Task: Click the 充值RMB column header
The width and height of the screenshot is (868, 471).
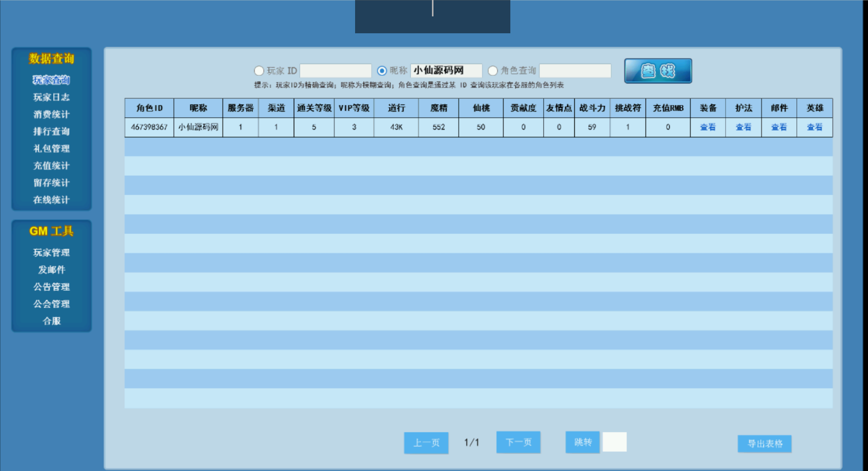Action: (668, 108)
